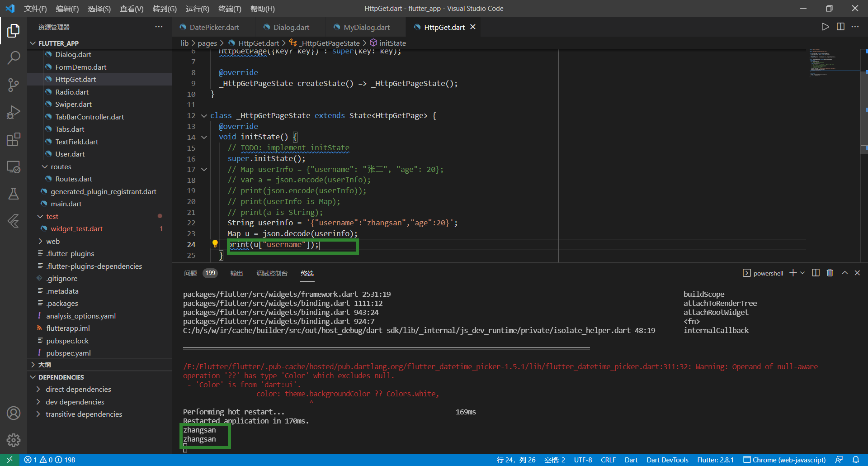Fold the class at line 12
The height and width of the screenshot is (466, 868).
(204, 116)
